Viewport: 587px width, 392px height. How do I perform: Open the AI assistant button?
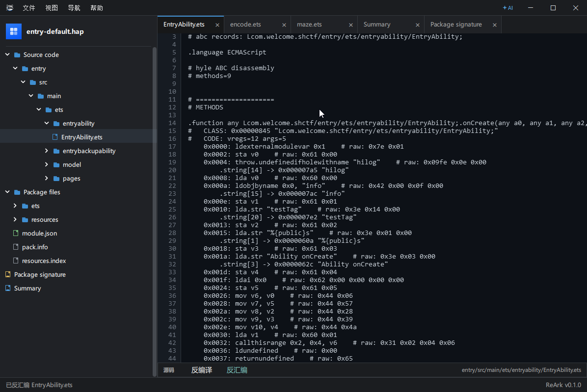(508, 8)
